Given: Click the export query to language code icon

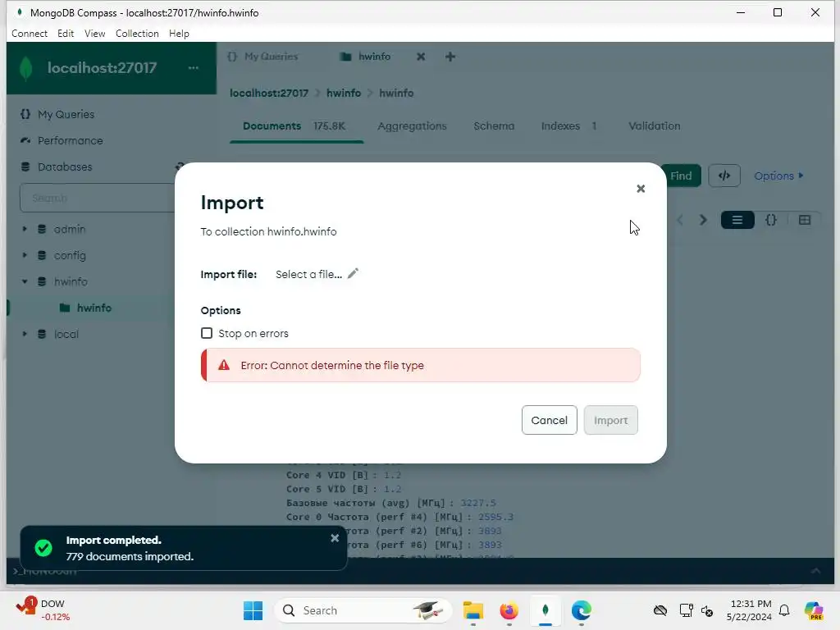Looking at the screenshot, I should click(x=724, y=176).
